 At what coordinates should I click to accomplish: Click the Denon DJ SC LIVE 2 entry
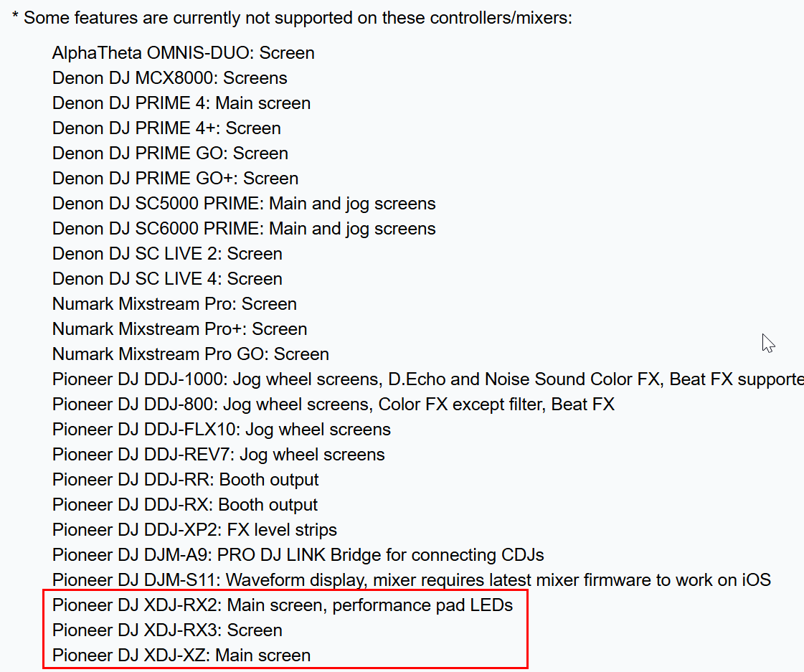(167, 254)
